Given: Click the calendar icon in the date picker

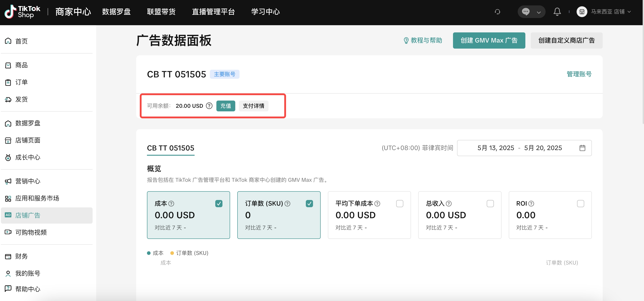Looking at the screenshot, I should pos(583,148).
